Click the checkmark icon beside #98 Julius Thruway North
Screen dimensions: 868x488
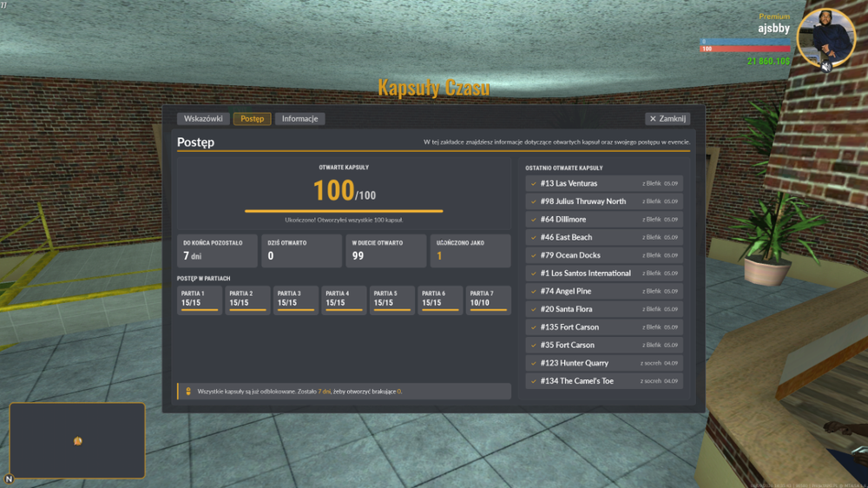coord(534,201)
